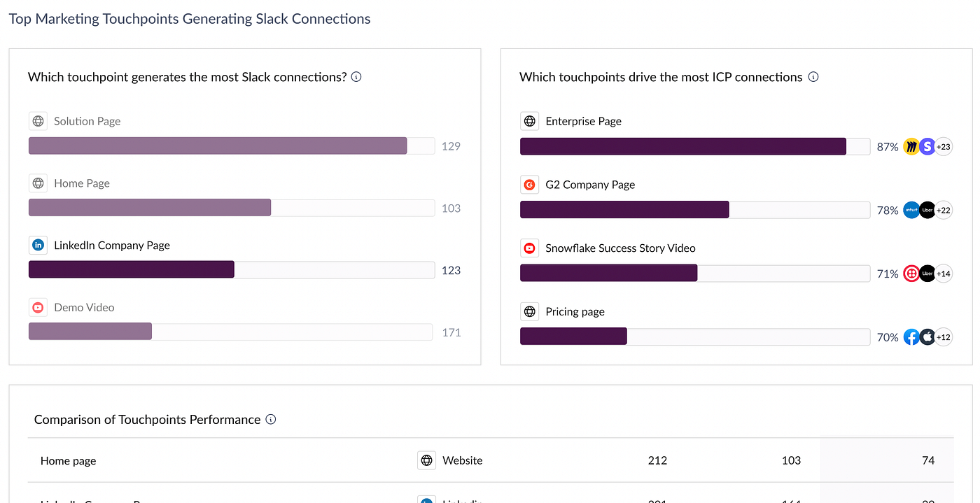Open the info tooltip for Slack connections question
The image size is (980, 503).
(356, 77)
